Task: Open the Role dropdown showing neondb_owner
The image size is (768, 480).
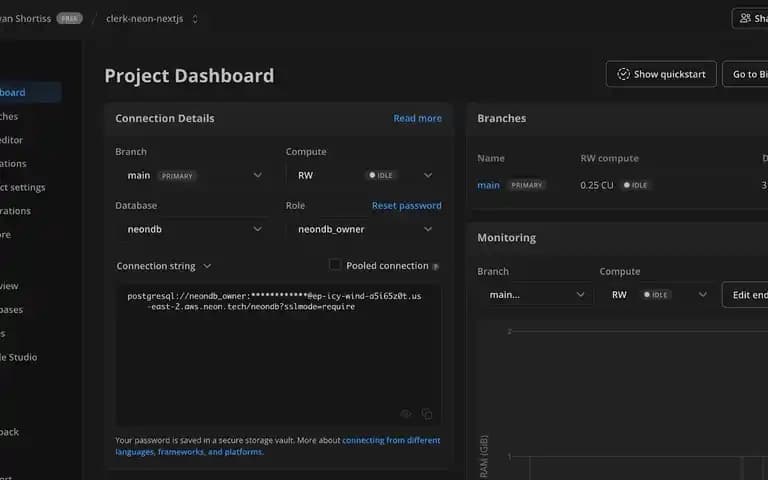Action: (363, 229)
